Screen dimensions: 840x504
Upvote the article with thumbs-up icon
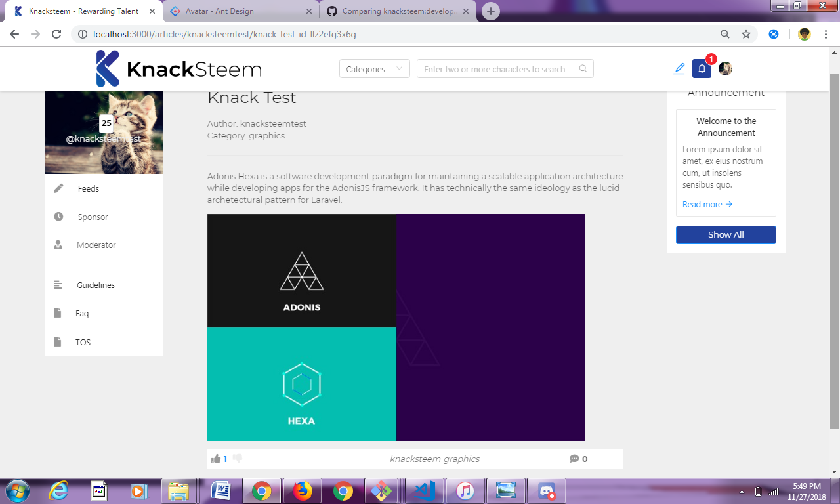click(216, 459)
